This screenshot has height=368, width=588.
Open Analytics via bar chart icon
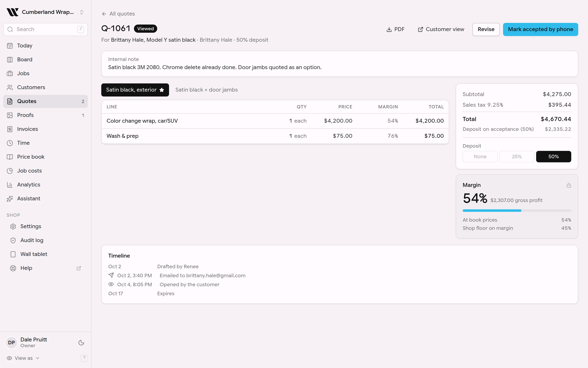click(10, 184)
